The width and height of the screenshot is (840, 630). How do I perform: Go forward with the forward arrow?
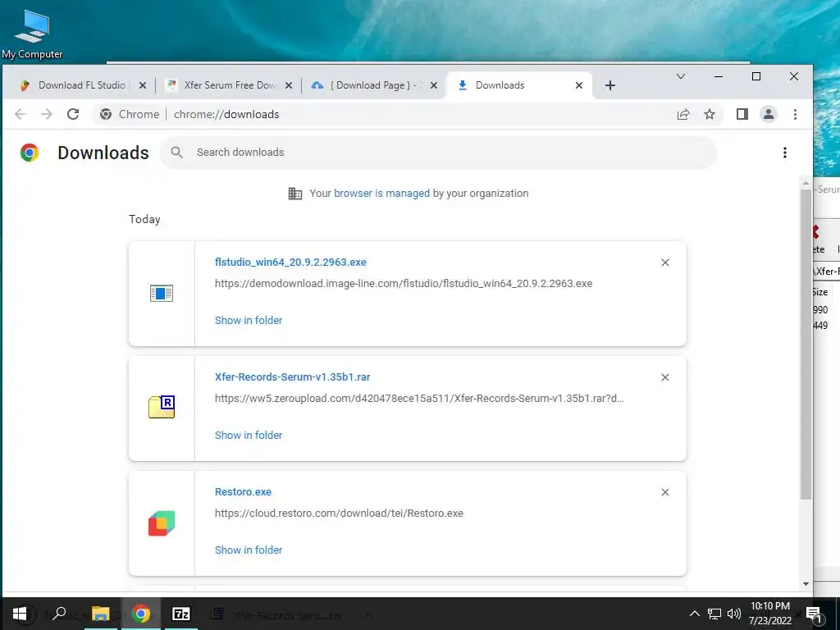click(47, 114)
